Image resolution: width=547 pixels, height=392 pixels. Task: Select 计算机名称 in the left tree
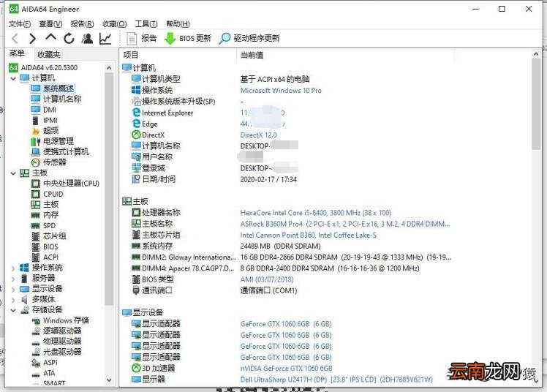click(56, 99)
